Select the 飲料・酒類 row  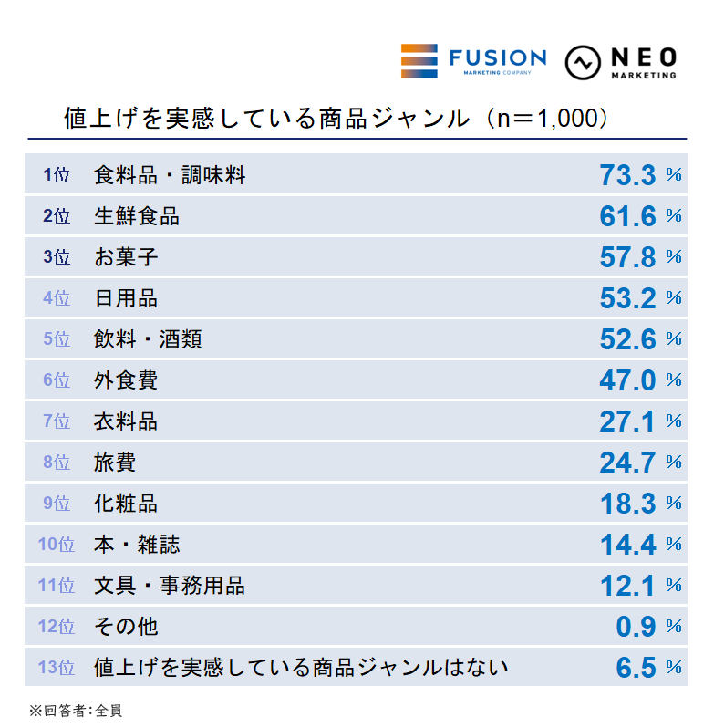pyautogui.click(x=356, y=339)
